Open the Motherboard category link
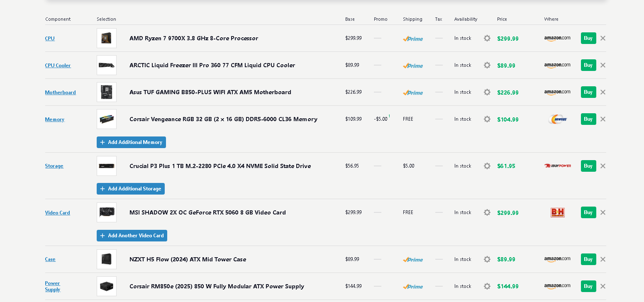The height and width of the screenshot is (302, 644). pos(61,93)
